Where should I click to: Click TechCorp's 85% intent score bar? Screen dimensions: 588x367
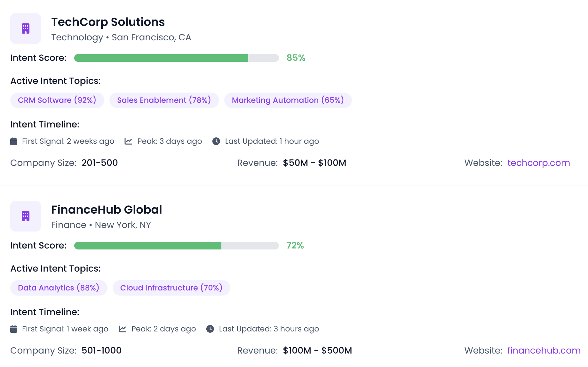[176, 58]
